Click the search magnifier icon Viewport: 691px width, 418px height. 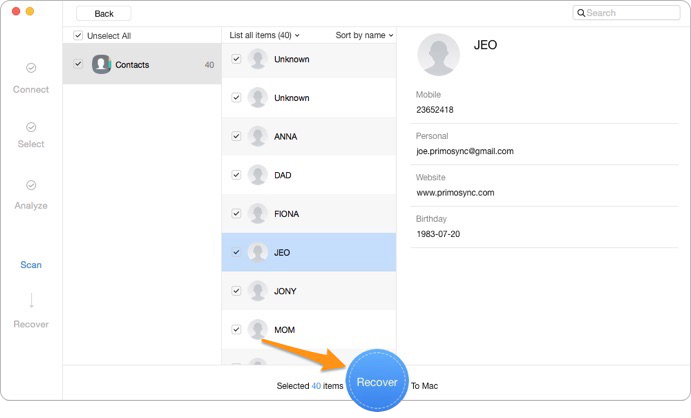[581, 13]
